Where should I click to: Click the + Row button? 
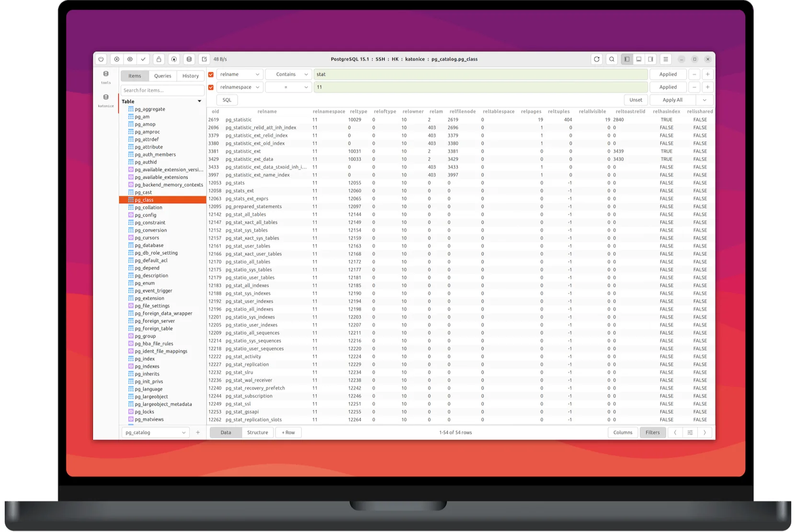click(288, 433)
